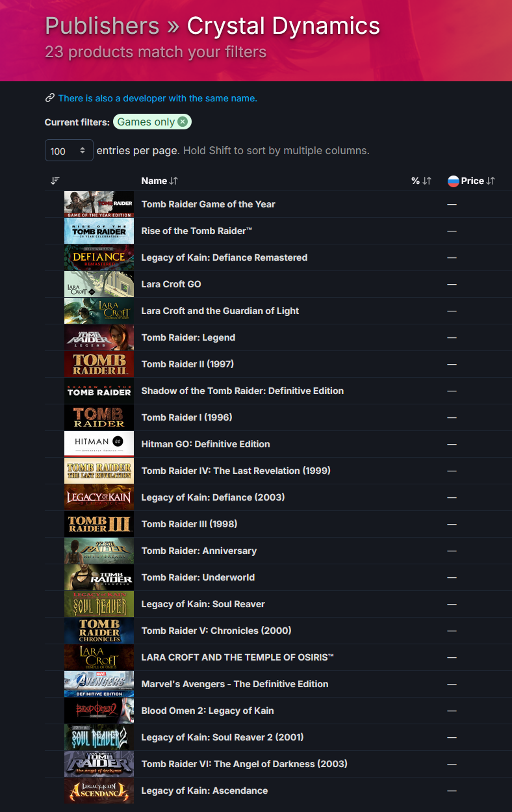Viewport: 512px width, 812px height.
Task: Click Shadow of the Tomb Raider thumbnail
Action: (x=99, y=391)
